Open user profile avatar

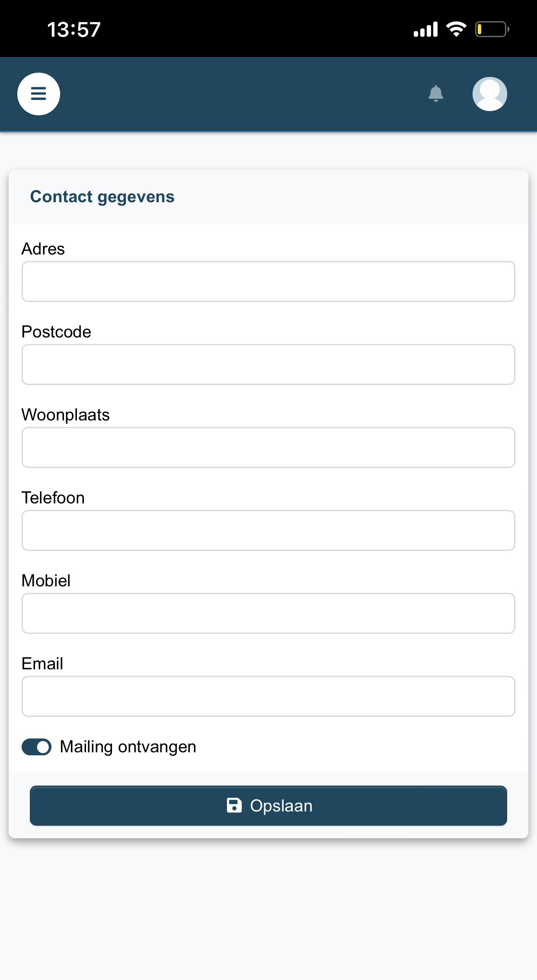[489, 94]
